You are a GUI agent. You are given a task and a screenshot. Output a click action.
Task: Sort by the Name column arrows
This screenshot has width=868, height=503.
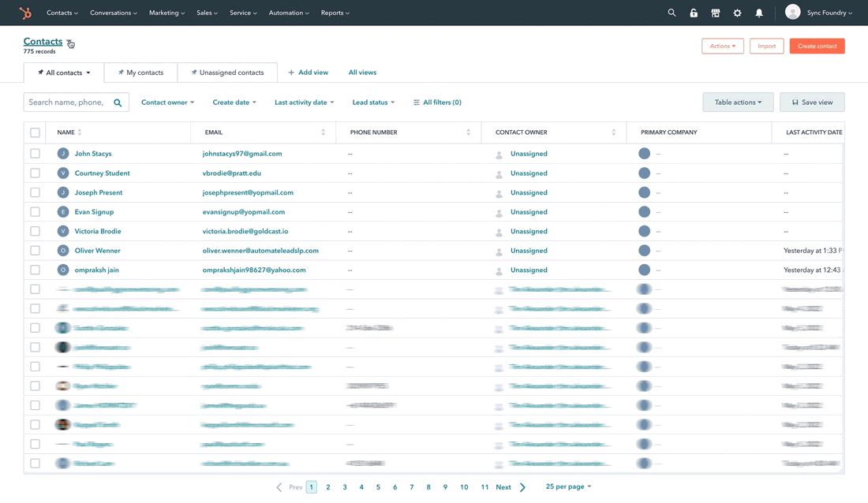click(80, 132)
